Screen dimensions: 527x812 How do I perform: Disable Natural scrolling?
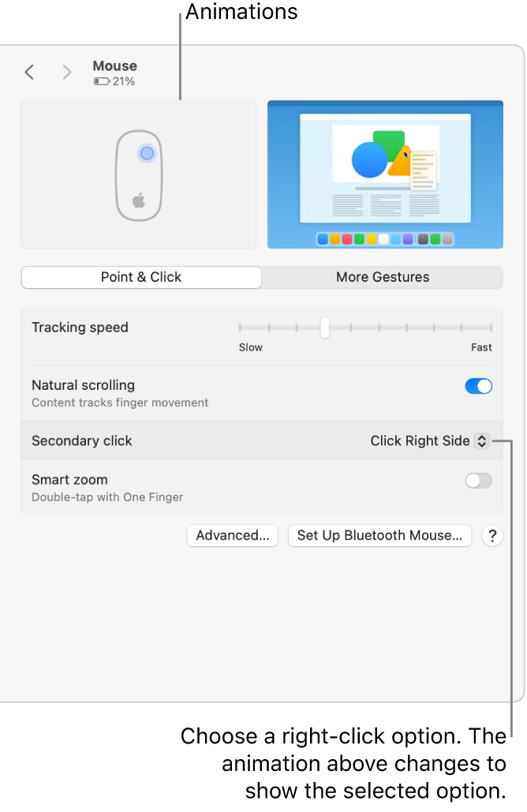point(478,386)
